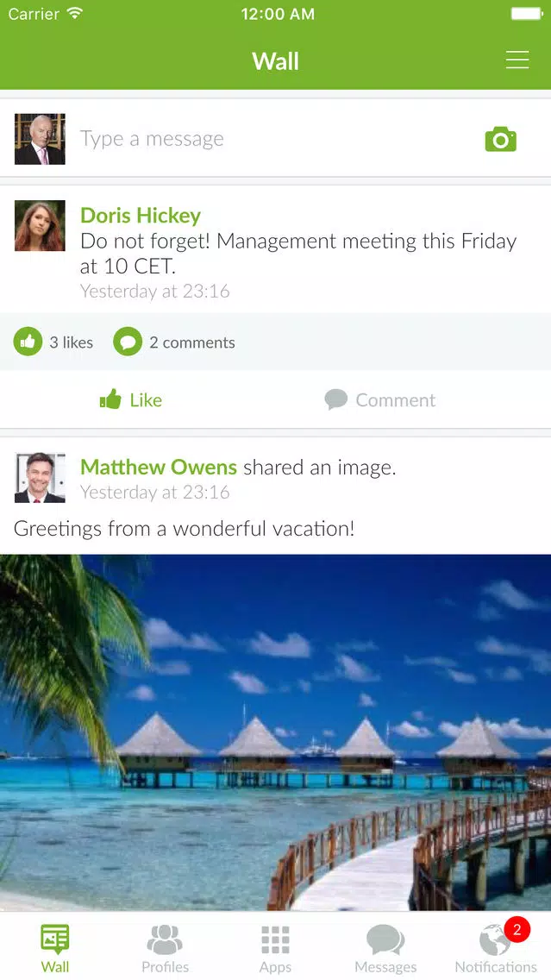Open Notifications globe icon
This screenshot has width=551, height=980.
pos(495,941)
